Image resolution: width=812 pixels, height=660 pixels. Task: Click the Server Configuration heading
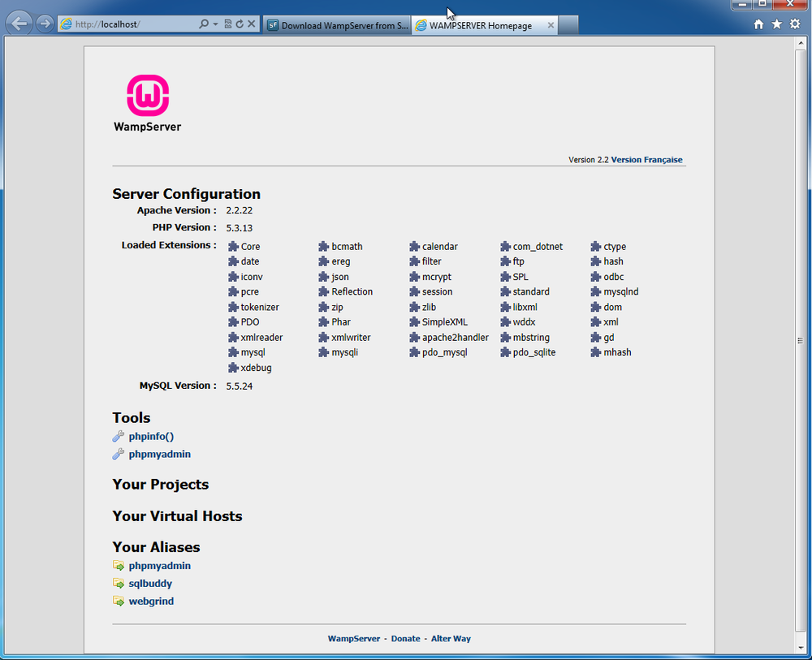pos(187,193)
